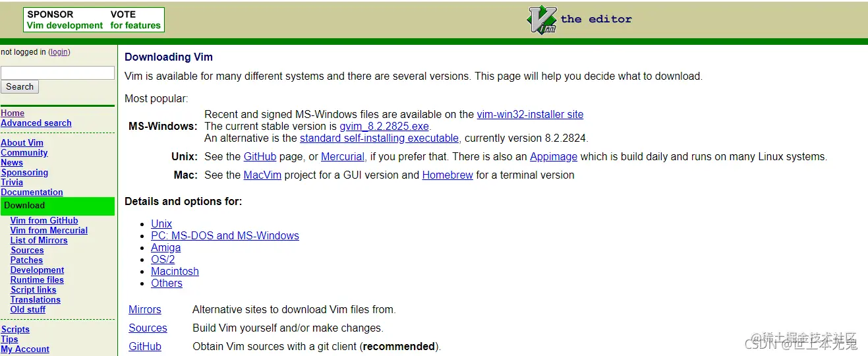Click Details and options for: heading

(x=183, y=202)
